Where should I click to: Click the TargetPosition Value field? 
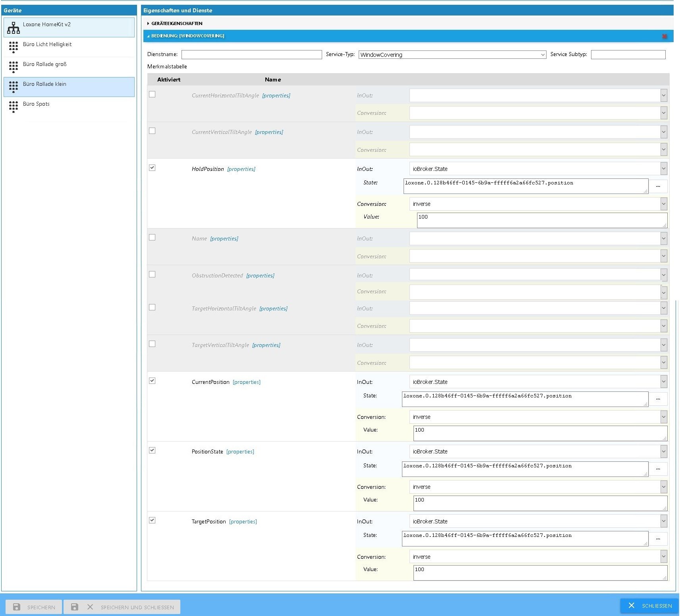pyautogui.click(x=540, y=573)
